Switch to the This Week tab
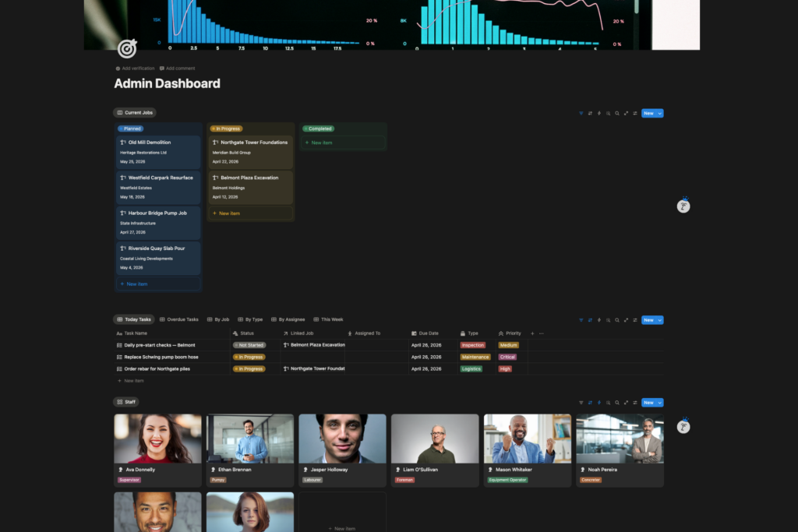This screenshot has width=798, height=532. coord(328,320)
